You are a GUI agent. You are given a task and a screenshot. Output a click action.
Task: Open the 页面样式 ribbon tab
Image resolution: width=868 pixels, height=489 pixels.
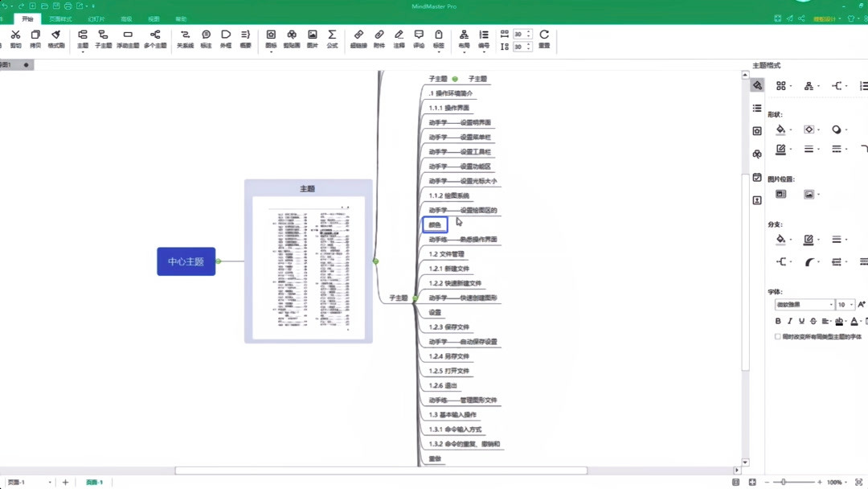pos(61,18)
